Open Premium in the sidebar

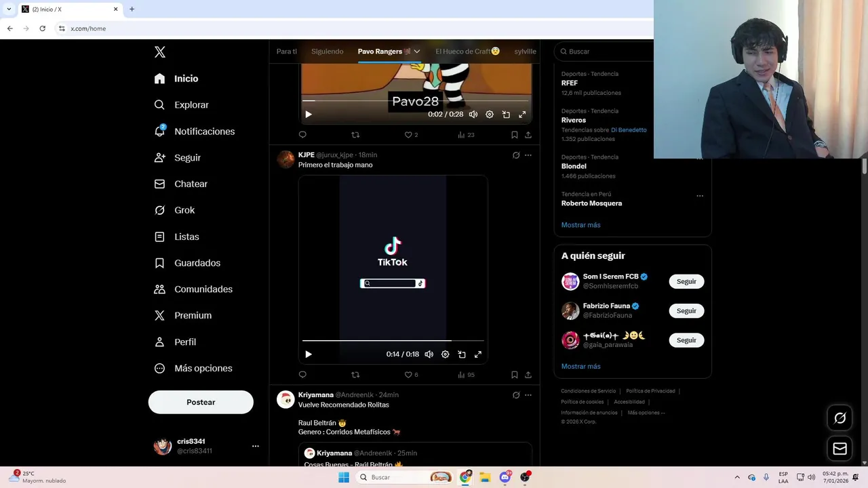[182, 315]
